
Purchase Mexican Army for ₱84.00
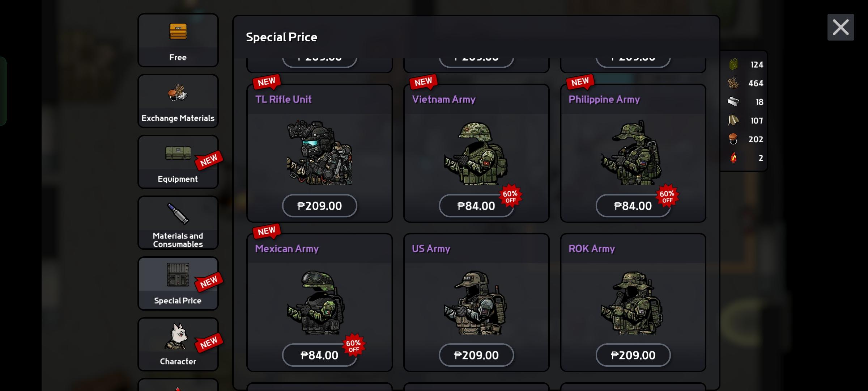pyautogui.click(x=319, y=355)
